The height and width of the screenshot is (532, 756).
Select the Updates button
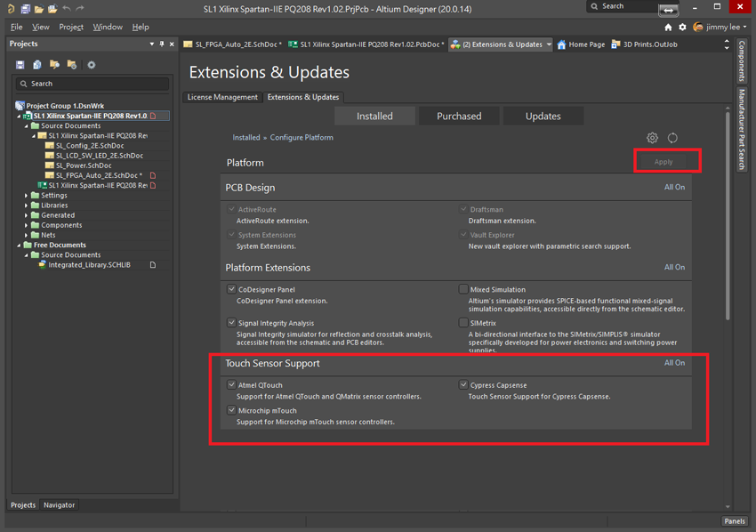point(543,117)
